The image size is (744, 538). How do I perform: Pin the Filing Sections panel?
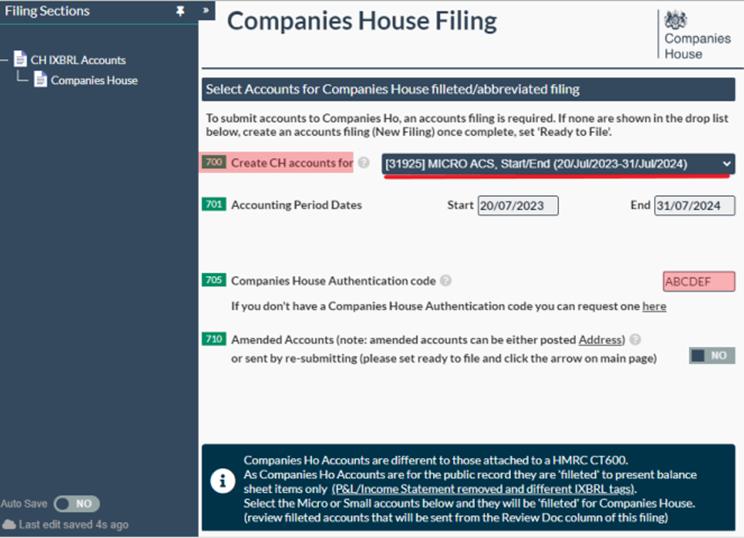click(x=180, y=11)
